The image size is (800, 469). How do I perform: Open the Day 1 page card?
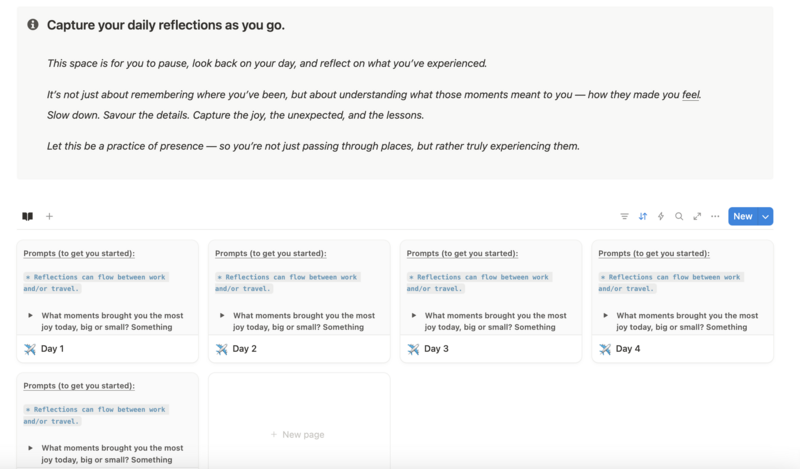click(108, 301)
